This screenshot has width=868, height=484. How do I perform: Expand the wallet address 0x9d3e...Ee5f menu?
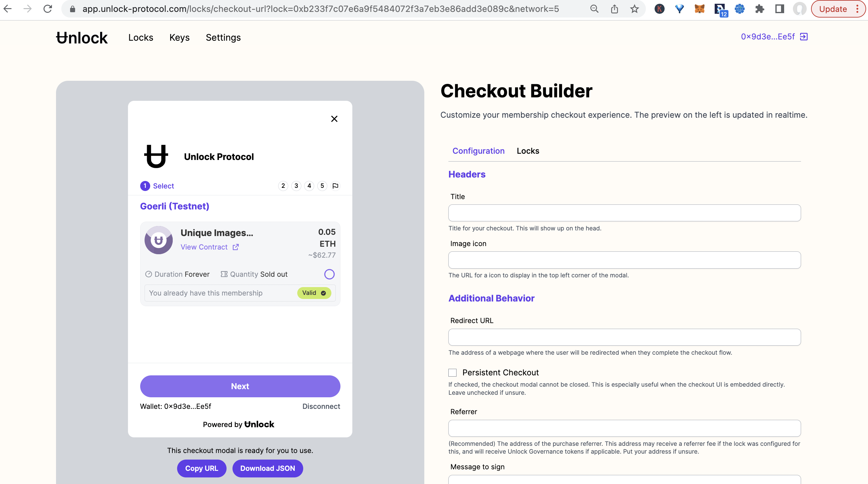tap(767, 36)
